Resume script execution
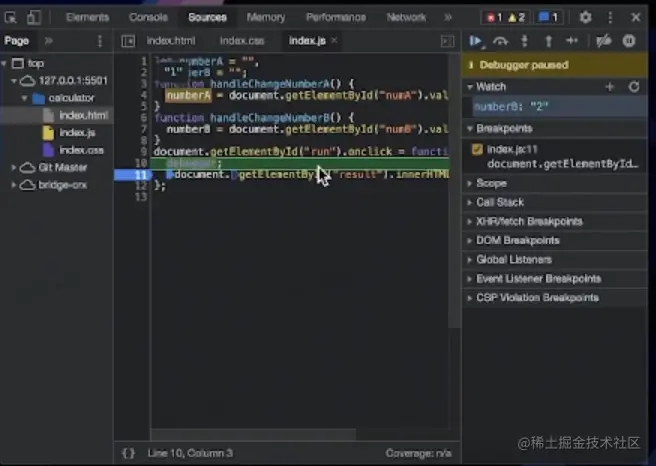This screenshot has width=656, height=466. click(x=476, y=41)
